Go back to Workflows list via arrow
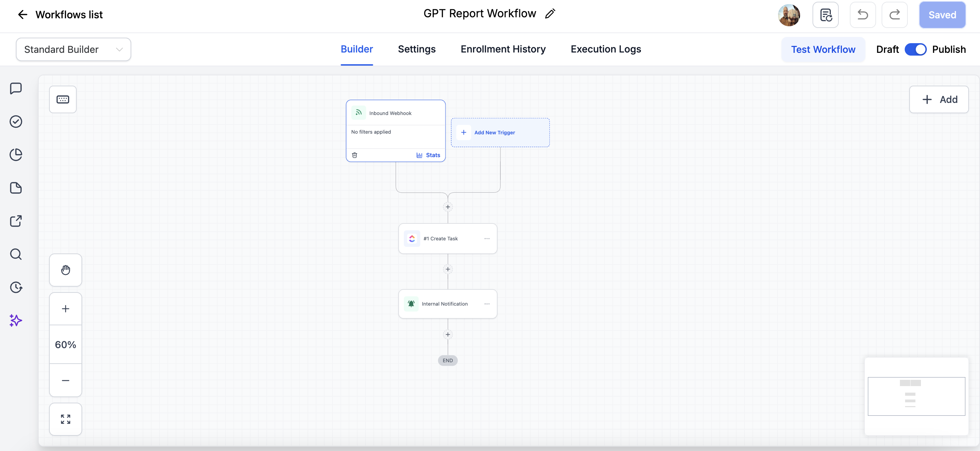Screen dimensions: 980x451 click(x=22, y=15)
